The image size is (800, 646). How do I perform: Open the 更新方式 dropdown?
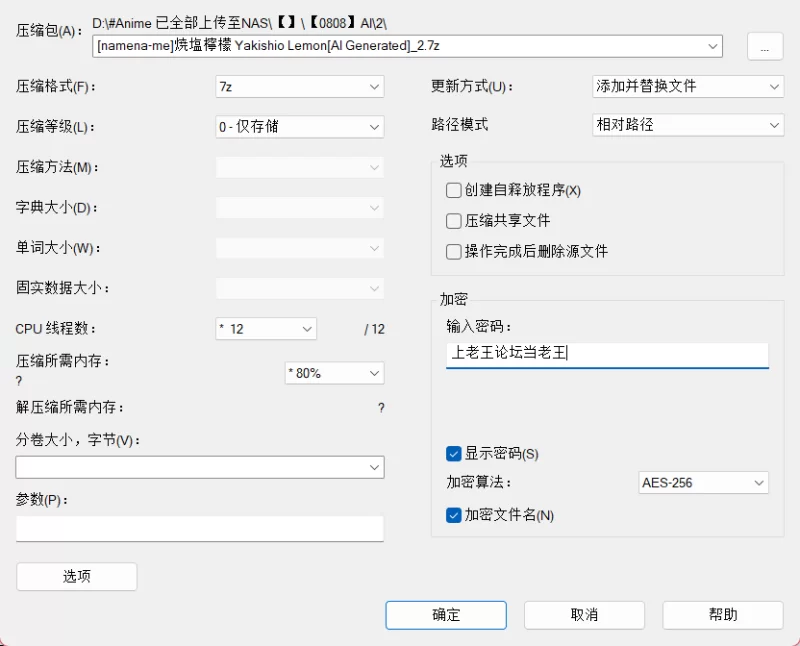[x=688, y=86]
